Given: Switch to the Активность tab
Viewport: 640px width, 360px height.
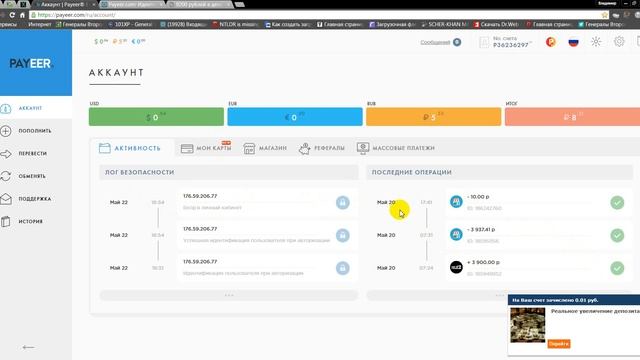Looking at the screenshot, I should 130,148.
